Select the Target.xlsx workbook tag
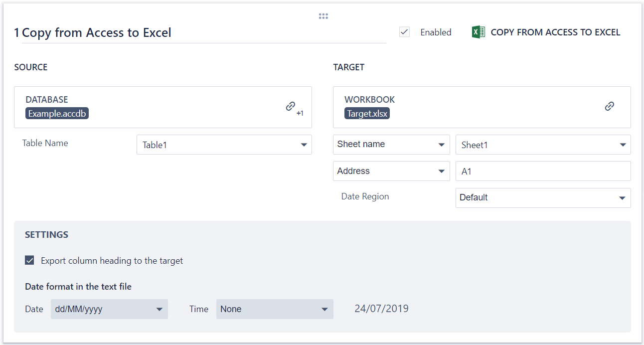644x345 pixels. [x=367, y=114]
